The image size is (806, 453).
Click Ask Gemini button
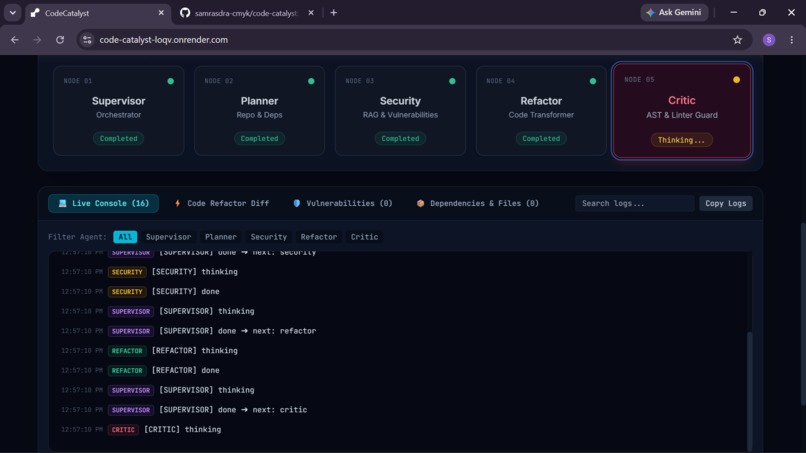(x=674, y=12)
